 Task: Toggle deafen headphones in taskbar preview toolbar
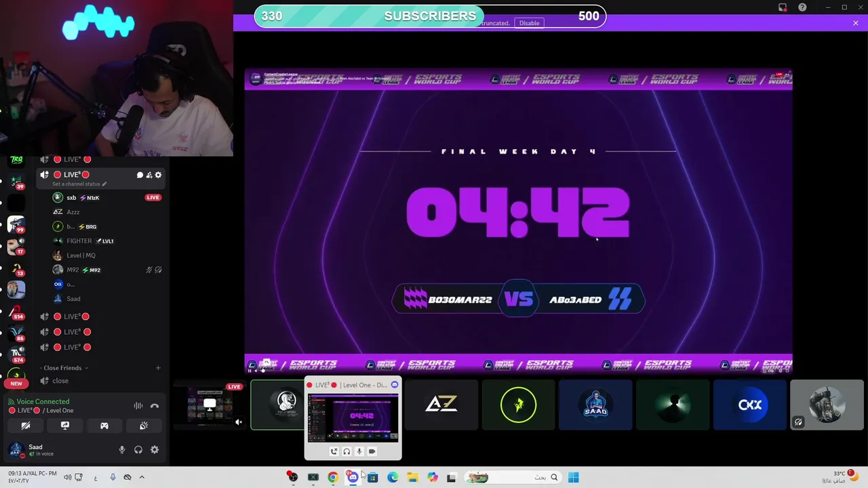[x=347, y=451]
